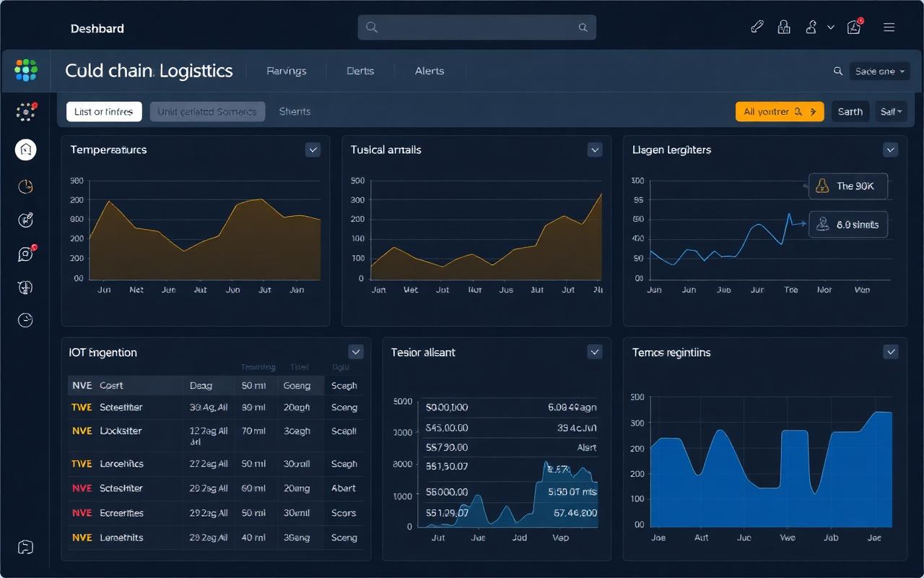Select the pie chart analytics icon in sidebar
Viewport: 924px width, 578px height.
coord(25,186)
